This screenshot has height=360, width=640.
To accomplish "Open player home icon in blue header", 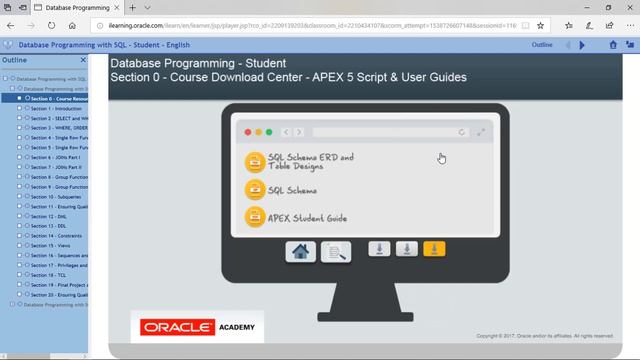I will click(613, 45).
